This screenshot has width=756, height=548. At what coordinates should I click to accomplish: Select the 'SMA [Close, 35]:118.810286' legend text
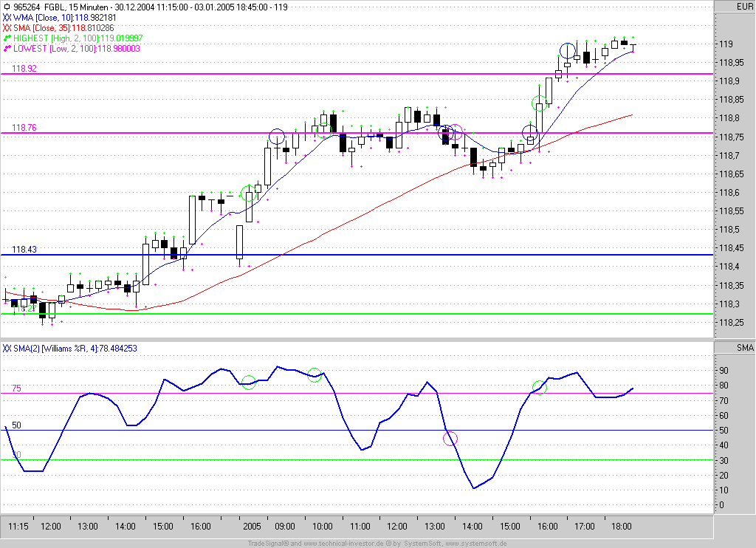(x=63, y=28)
